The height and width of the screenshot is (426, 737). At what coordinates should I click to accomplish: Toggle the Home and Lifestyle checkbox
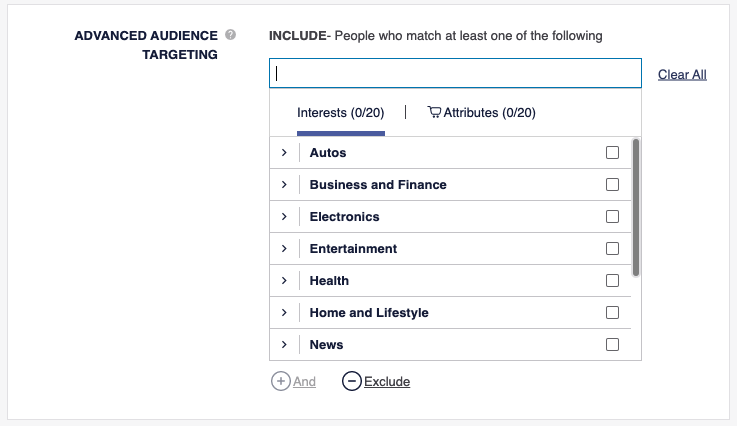(x=612, y=313)
